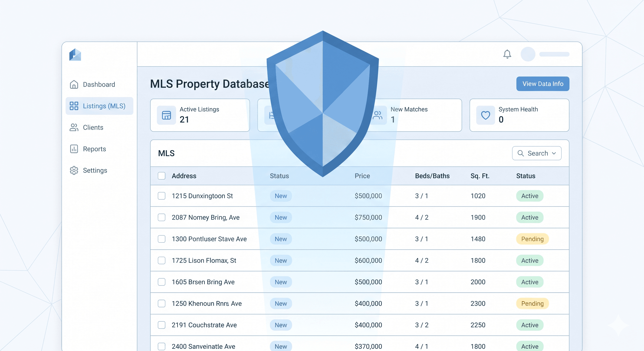The image size is (644, 351).
Task: Click the Active Listings card
Action: 200,115
